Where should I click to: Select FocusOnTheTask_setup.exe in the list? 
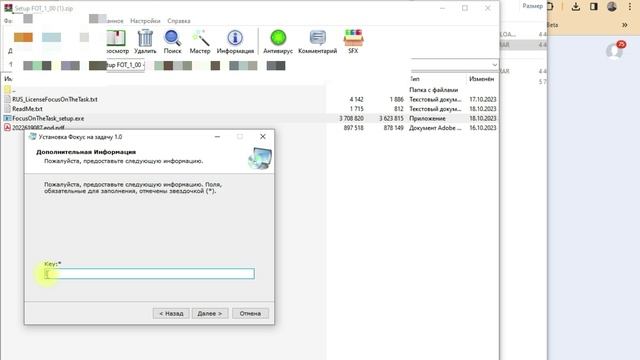tap(48, 118)
